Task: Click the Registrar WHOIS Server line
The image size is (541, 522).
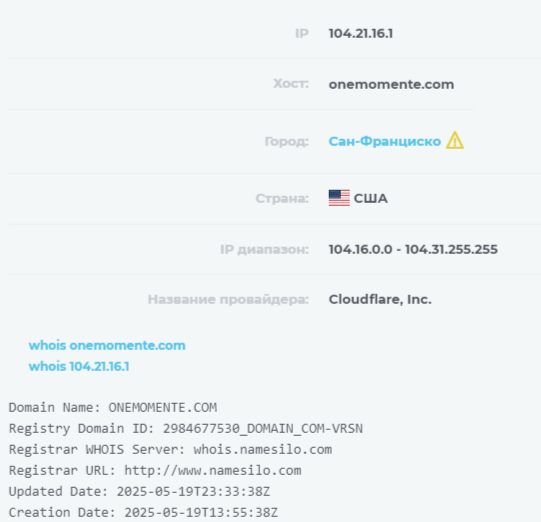Action: click(x=170, y=450)
